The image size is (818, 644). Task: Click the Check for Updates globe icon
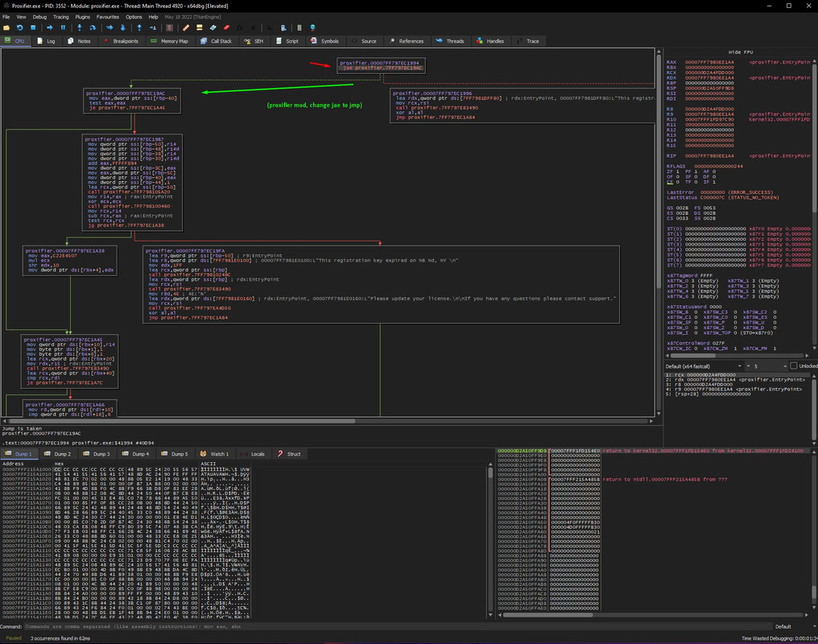tap(312, 27)
